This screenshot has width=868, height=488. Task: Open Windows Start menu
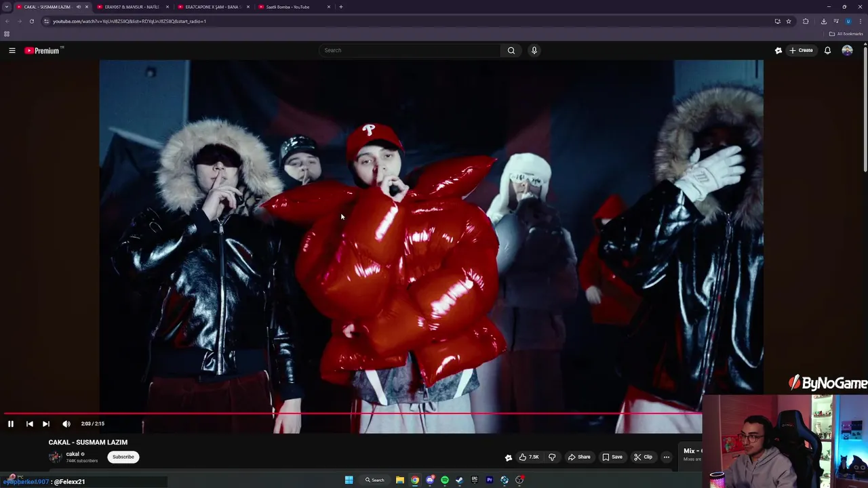pos(349,480)
